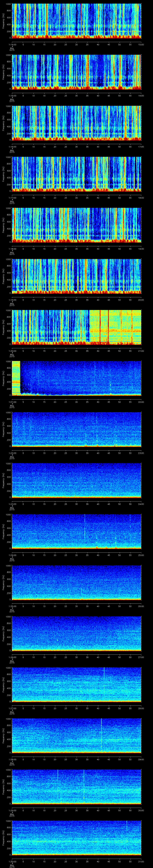Image resolution: width=153 pixels, height=868 pixels.
Task: Click the 25:00 end time label
Action: point(141,555)
